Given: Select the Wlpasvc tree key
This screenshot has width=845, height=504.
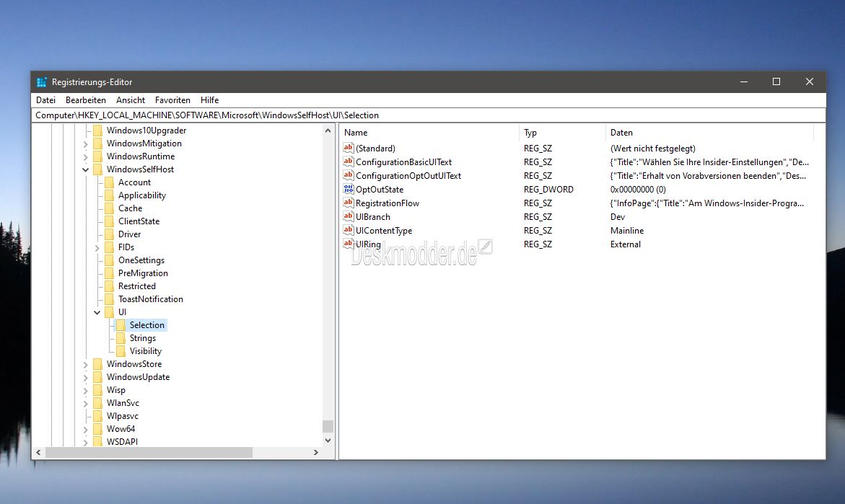Looking at the screenshot, I should 123,416.
